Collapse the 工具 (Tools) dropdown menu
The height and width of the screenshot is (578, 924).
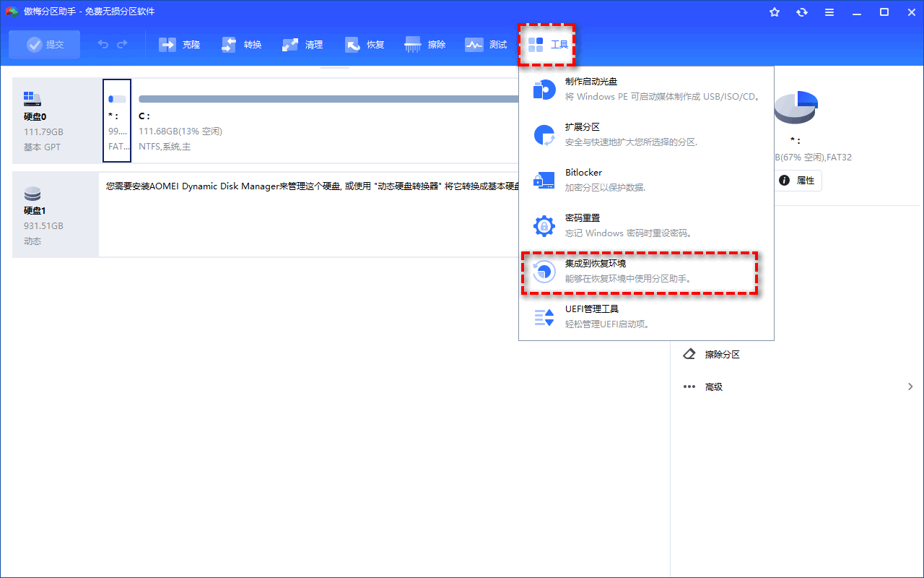(x=547, y=45)
